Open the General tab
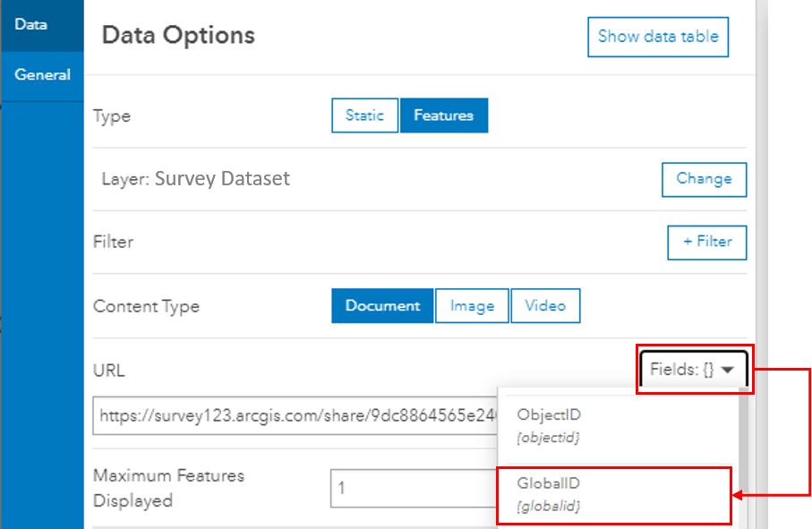This screenshot has width=812, height=529. [x=42, y=75]
